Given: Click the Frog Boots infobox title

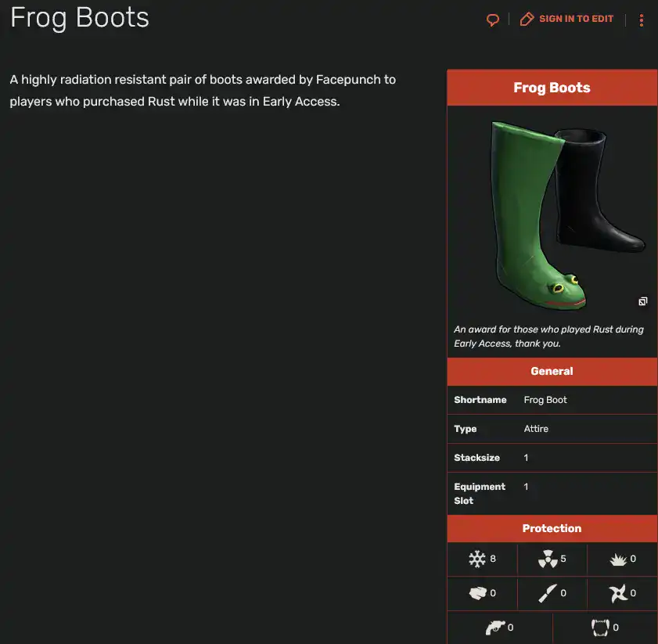Looking at the screenshot, I should click(x=552, y=87).
